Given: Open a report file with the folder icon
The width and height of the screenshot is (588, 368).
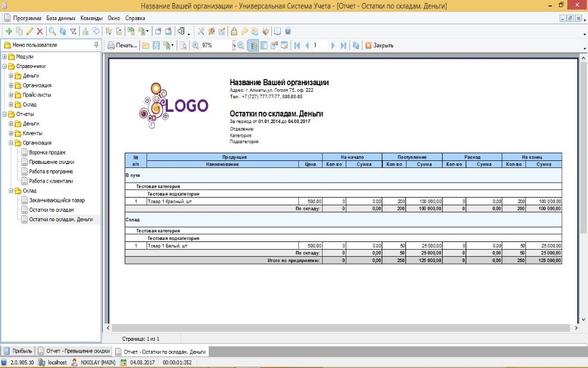Looking at the screenshot, I should 146,46.
